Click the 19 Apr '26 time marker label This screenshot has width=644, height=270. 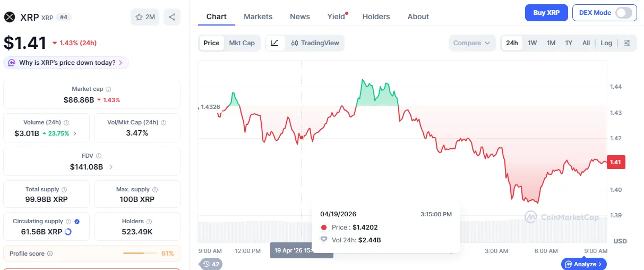(302, 250)
